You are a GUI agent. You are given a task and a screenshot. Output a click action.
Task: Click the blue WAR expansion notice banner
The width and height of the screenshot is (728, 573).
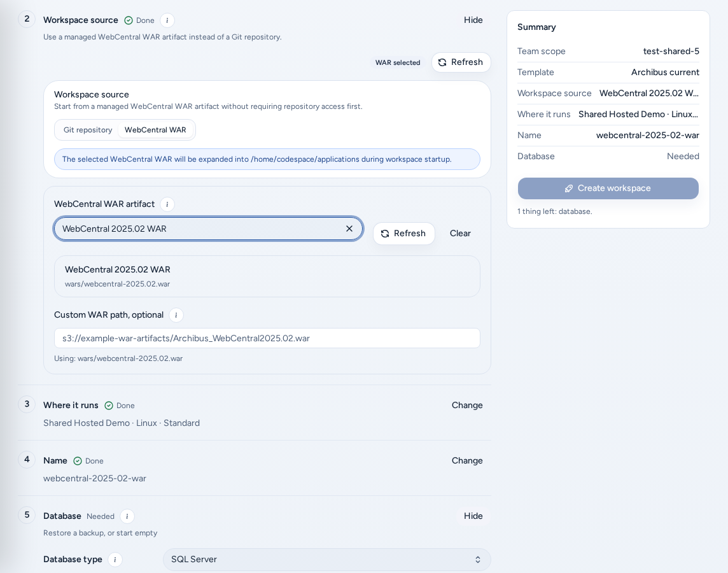coord(267,159)
